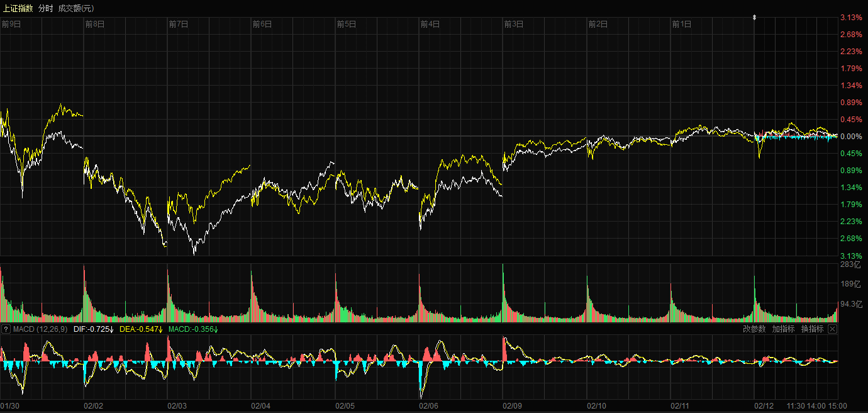Click the yellow DEA value readout

[140, 329]
